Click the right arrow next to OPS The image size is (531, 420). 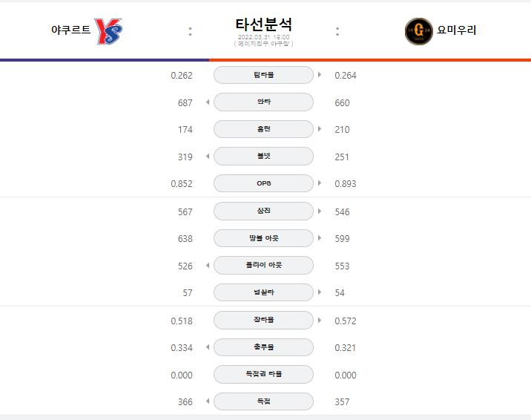[x=320, y=183]
